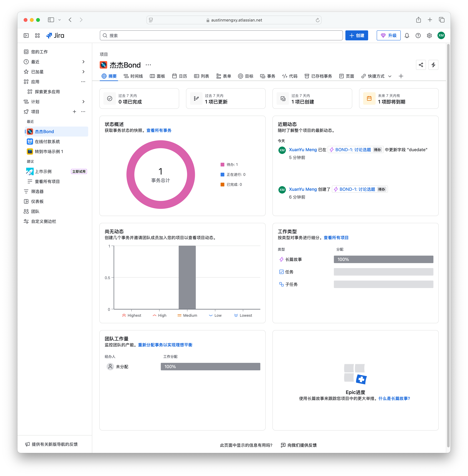Toggle the Safari sidebar button
The width and height of the screenshot is (468, 476).
coord(51,20)
